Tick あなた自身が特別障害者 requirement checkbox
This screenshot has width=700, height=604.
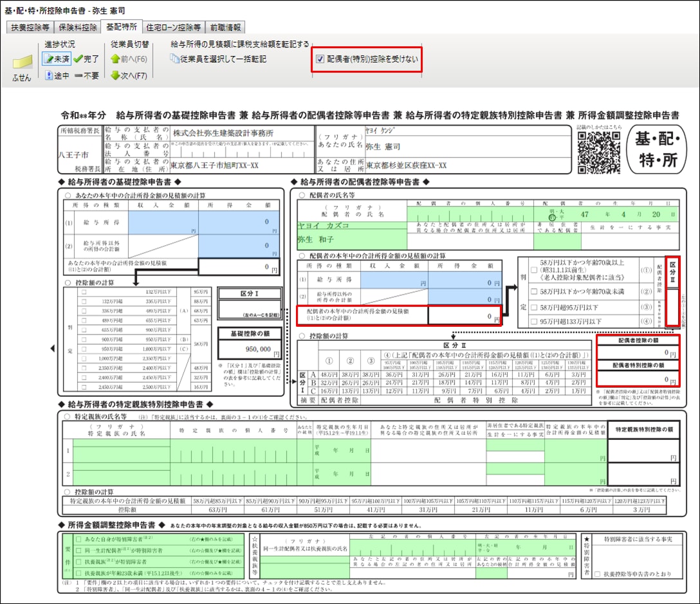pos(78,539)
